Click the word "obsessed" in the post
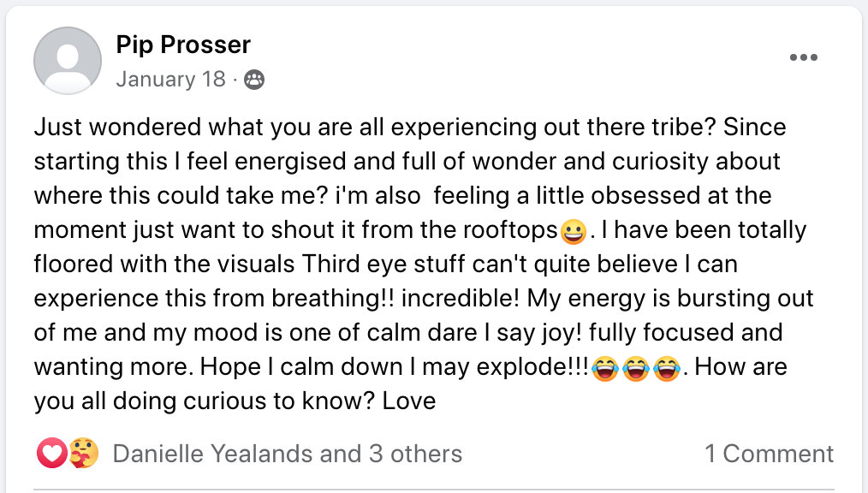Image resolution: width=868 pixels, height=493 pixels. pyautogui.click(x=622, y=196)
